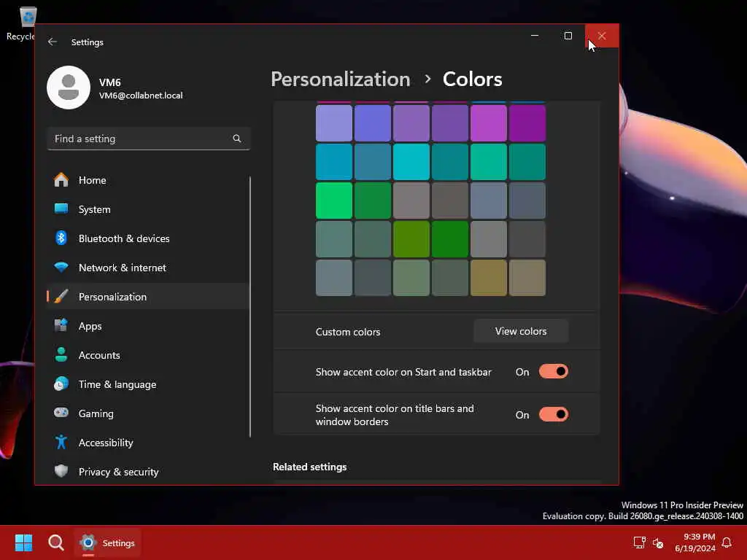Click the Apps icon in sidebar

click(x=61, y=326)
